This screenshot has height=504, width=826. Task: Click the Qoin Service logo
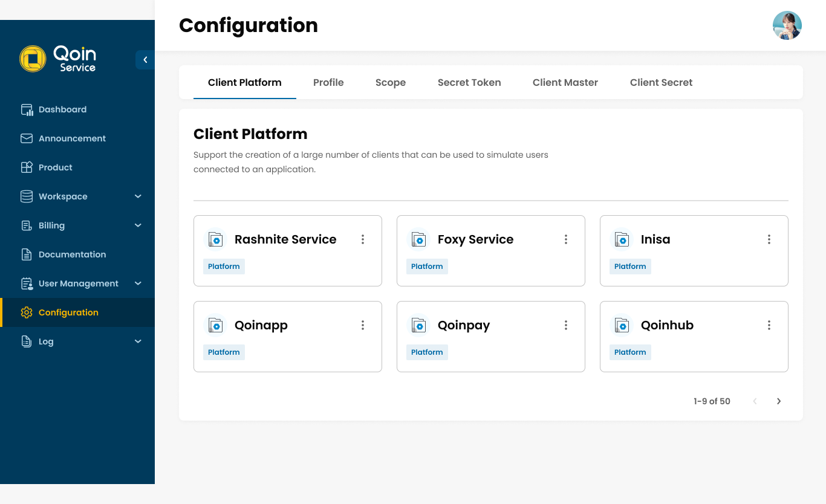pyautogui.click(x=57, y=58)
